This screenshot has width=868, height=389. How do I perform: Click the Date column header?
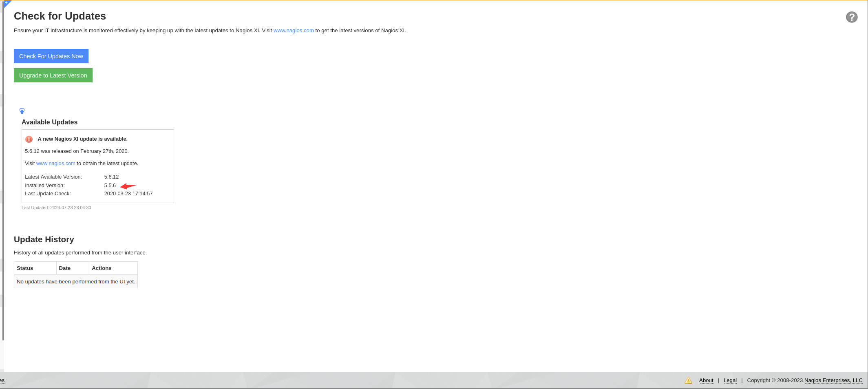(64, 268)
